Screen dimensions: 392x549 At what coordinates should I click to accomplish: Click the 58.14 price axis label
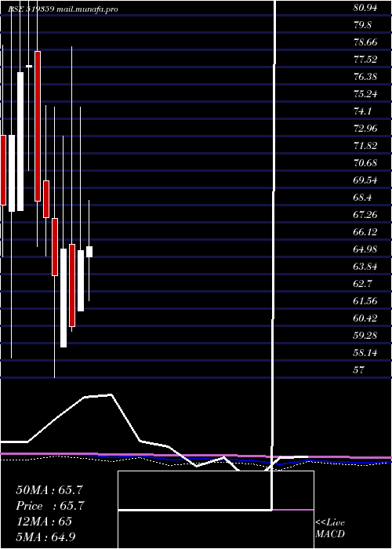click(365, 353)
